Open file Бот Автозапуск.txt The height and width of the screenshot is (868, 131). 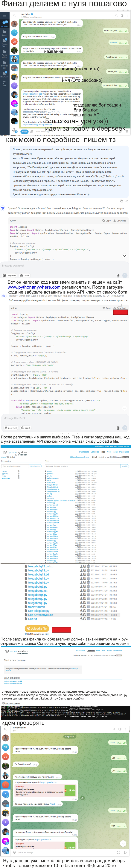[40, 615]
